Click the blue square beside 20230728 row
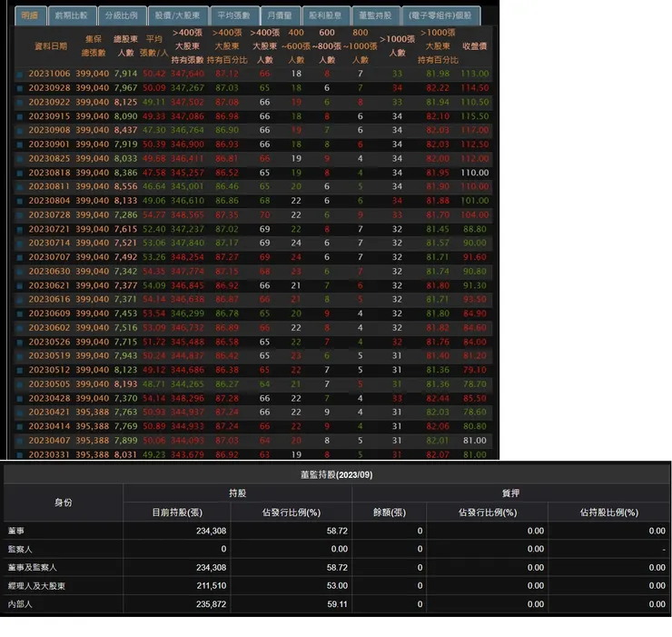This screenshot has width=672, height=637. coord(20,215)
